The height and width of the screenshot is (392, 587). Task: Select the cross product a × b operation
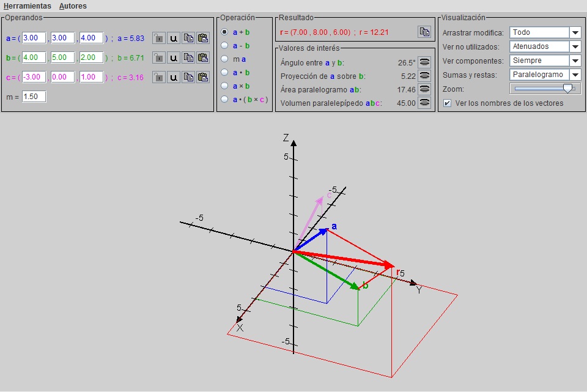[225, 86]
